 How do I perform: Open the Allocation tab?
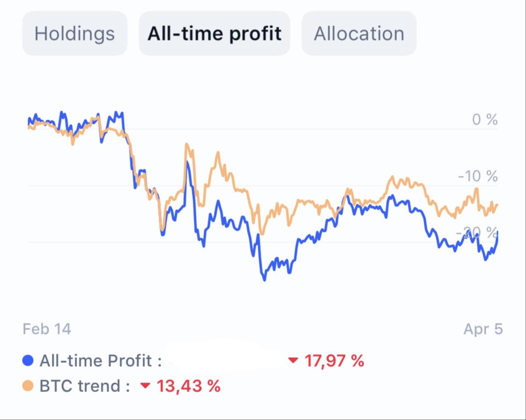(359, 34)
